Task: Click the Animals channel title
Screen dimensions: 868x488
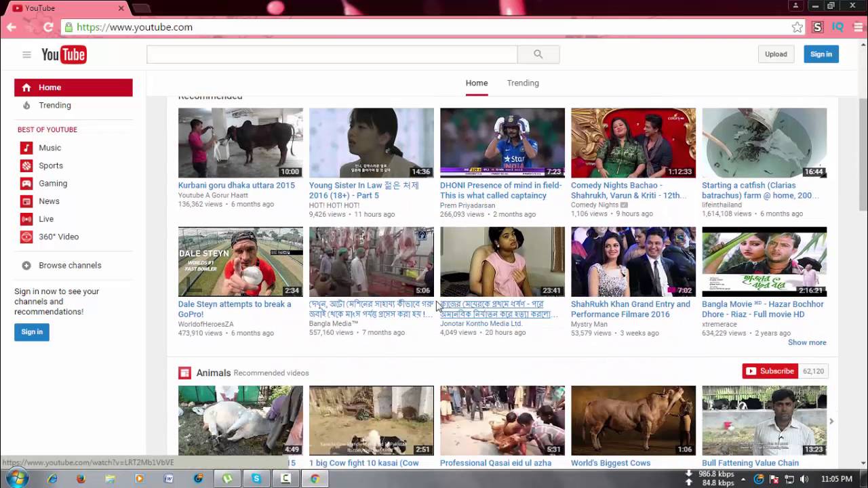Action: tap(214, 373)
